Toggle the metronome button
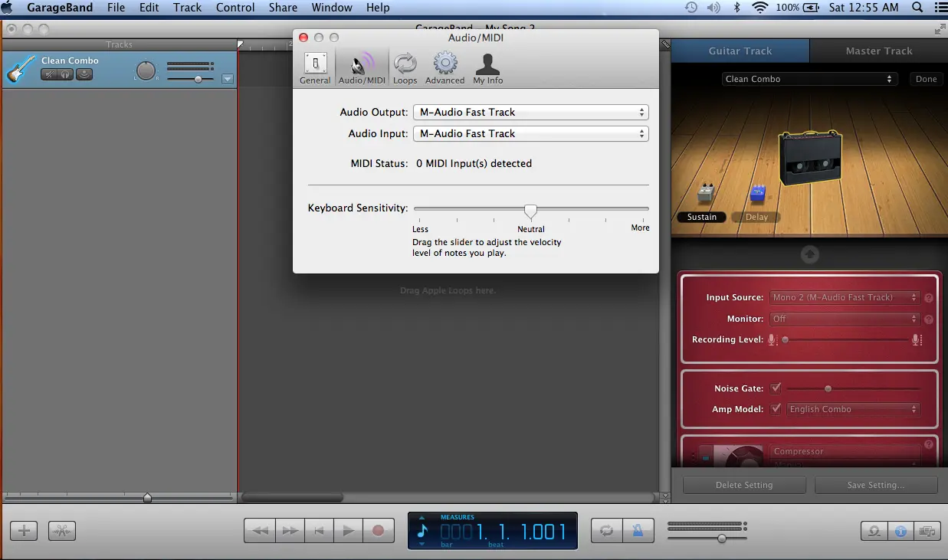Screen dimensions: 948x560 [637, 530]
